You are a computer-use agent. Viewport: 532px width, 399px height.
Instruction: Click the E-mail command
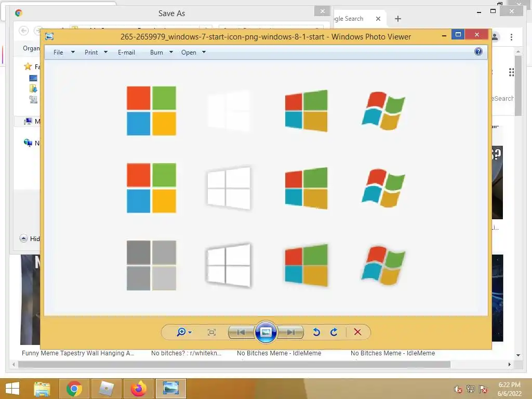tap(127, 52)
